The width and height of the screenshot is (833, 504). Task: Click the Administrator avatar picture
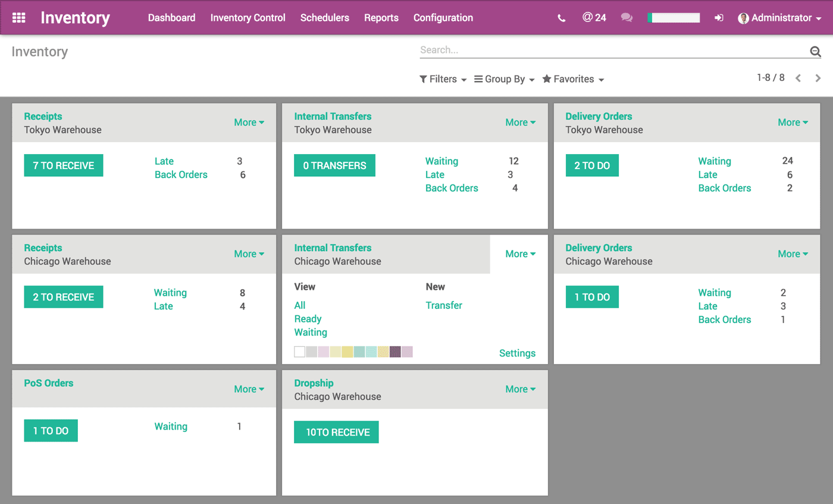click(743, 18)
